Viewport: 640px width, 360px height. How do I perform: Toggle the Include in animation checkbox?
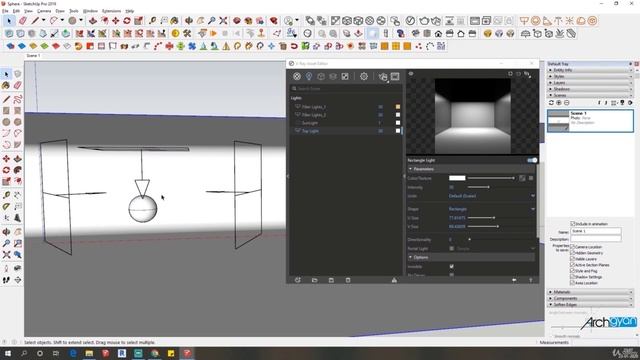(573, 224)
